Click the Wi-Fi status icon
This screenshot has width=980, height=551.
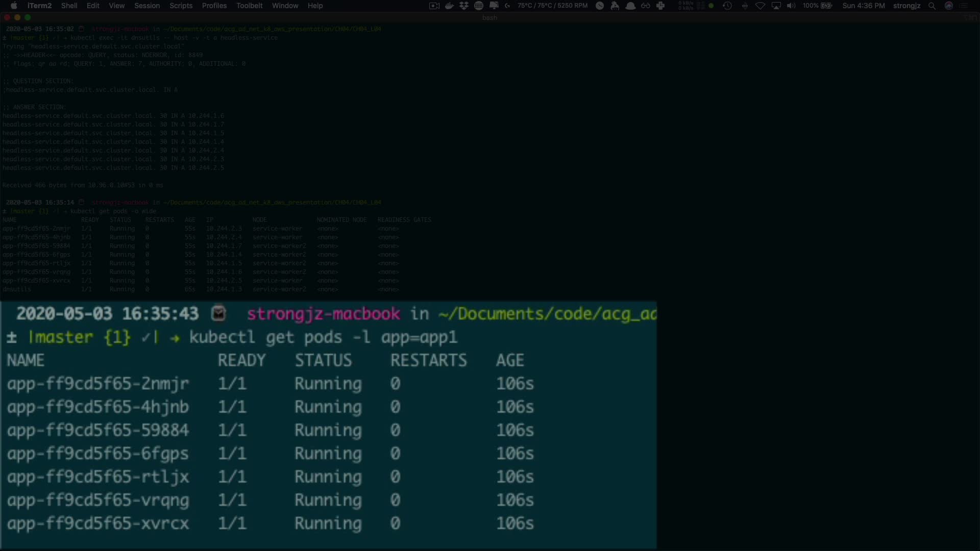pos(760,6)
